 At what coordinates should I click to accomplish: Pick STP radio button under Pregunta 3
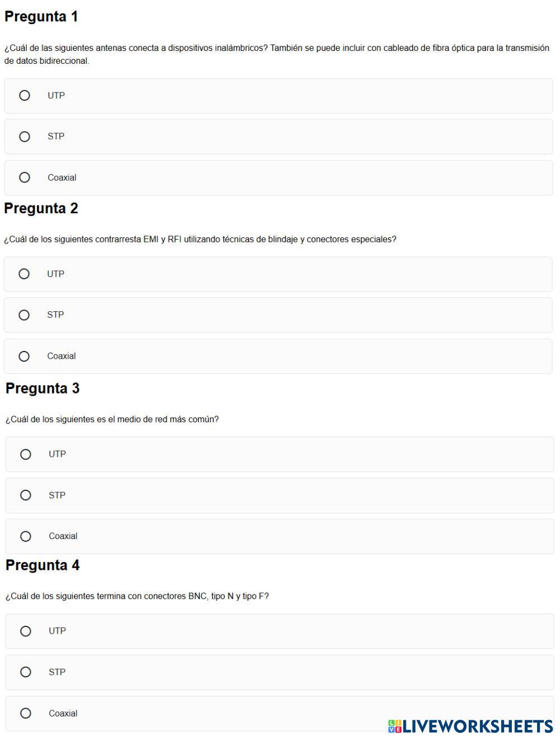pyautogui.click(x=26, y=495)
